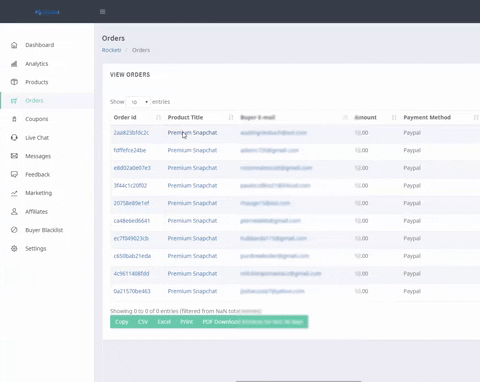
Task: Click the Orders breadcrumb text
Action: (x=141, y=50)
